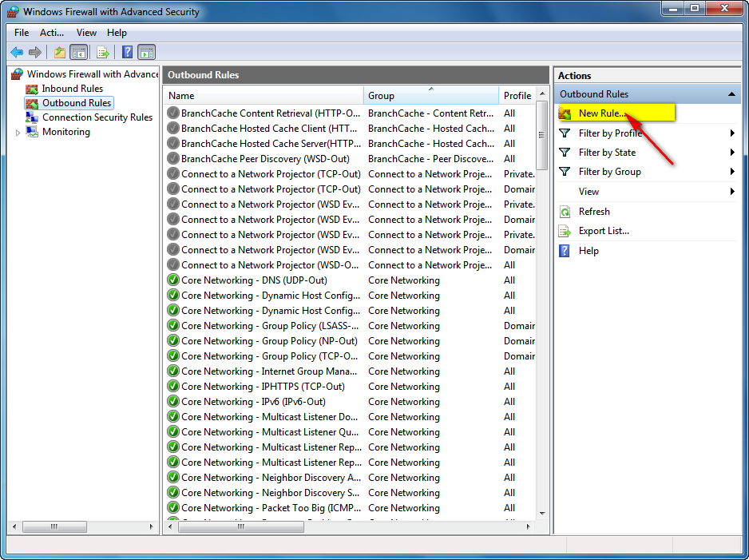Click Export List... in Actions pane
Screen dimensions: 749x560
(x=604, y=231)
